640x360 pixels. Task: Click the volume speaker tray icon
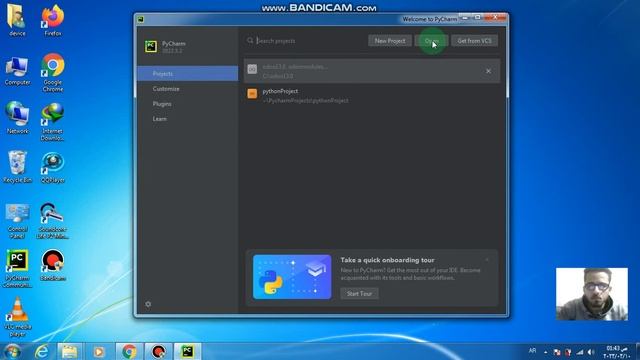tap(591, 352)
